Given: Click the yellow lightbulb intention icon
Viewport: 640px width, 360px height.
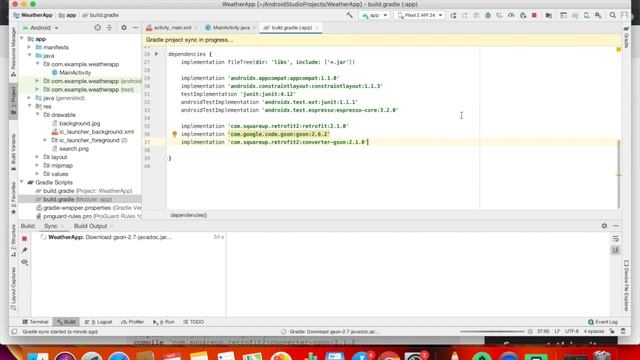Looking at the screenshot, I should [x=174, y=134].
